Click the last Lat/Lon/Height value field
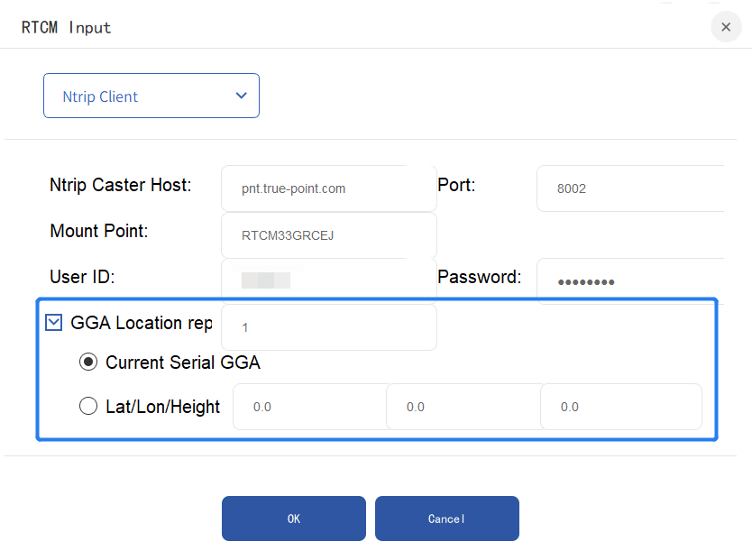Viewport: 752px width, 560px height. (x=620, y=407)
